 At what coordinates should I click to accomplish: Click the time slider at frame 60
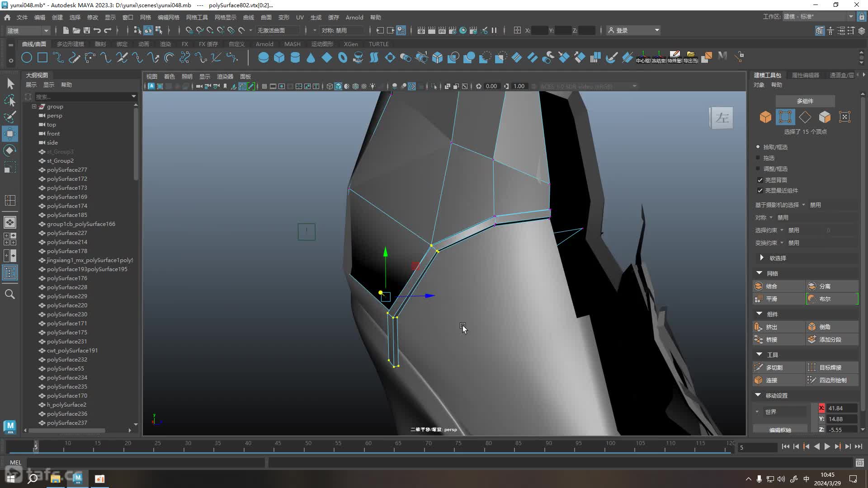368,446
